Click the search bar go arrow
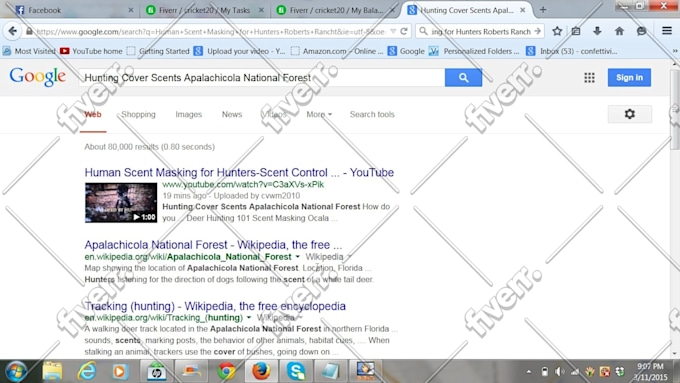Image resolution: width=680 pixels, height=383 pixels. [538, 31]
